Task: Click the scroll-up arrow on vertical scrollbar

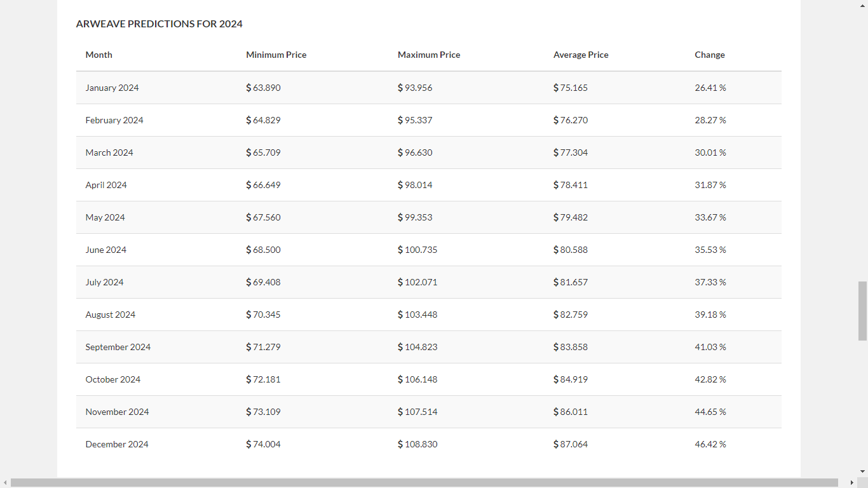Action: (862, 5)
